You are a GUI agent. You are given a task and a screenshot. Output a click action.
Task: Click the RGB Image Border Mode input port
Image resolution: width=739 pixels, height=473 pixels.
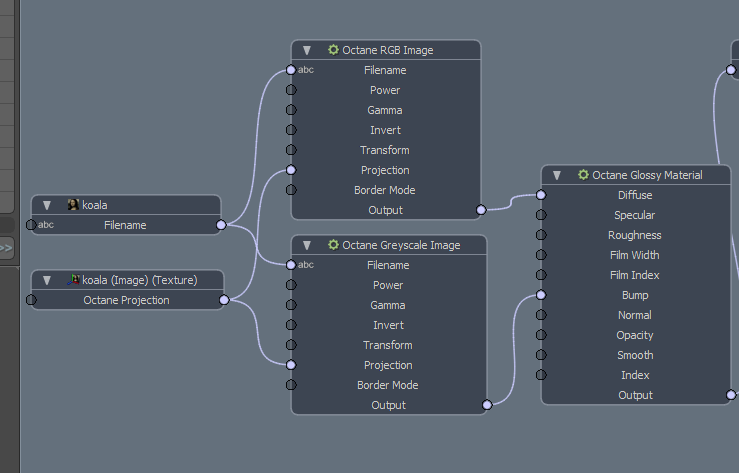(291, 190)
